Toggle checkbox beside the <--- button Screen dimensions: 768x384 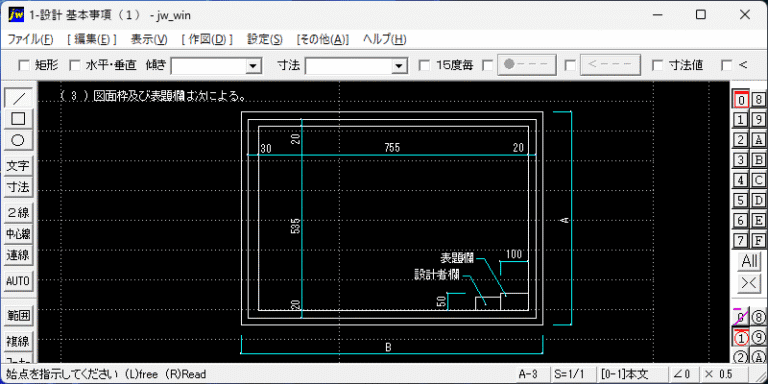[x=570, y=65]
